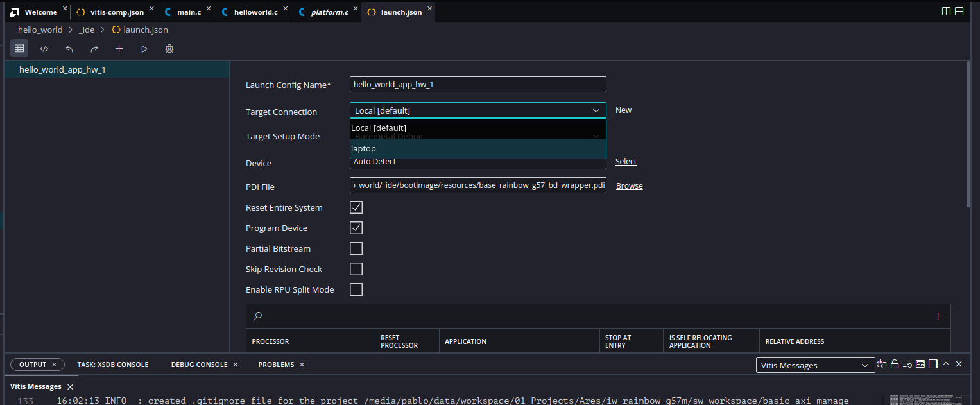Open the output channel selector showing Vitis Messages
The image size is (980, 405).
point(815,365)
